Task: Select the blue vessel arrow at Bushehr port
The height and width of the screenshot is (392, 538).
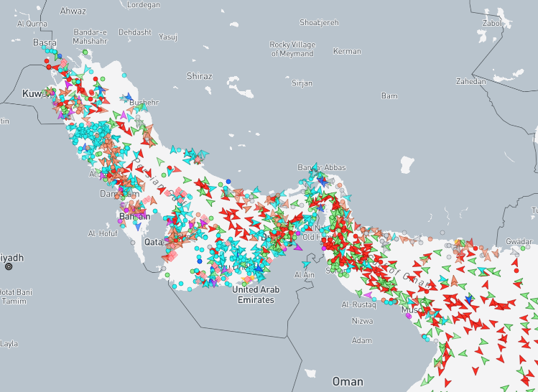Action: (x=129, y=97)
